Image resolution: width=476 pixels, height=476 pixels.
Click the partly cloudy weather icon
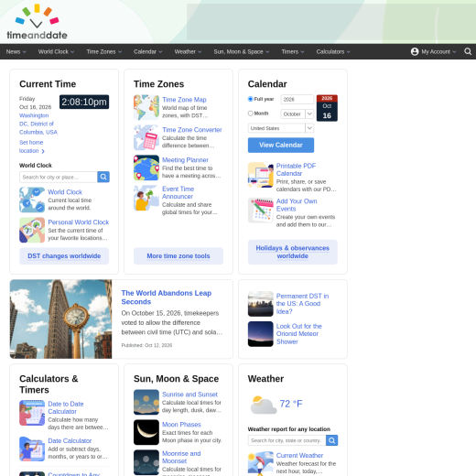264,405
